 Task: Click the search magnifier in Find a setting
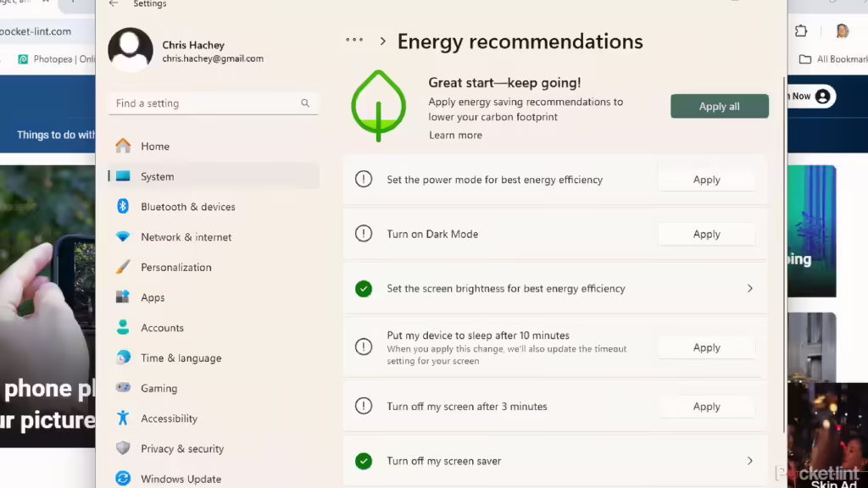(x=305, y=103)
